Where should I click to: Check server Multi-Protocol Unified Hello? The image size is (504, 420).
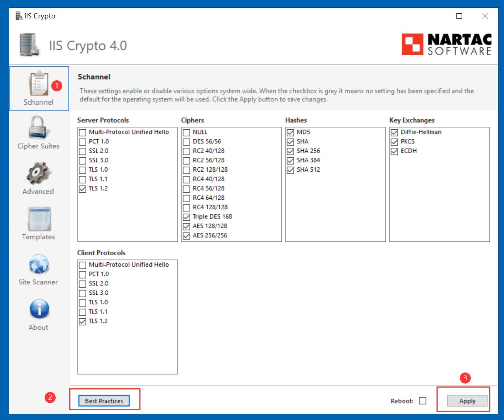pos(83,132)
